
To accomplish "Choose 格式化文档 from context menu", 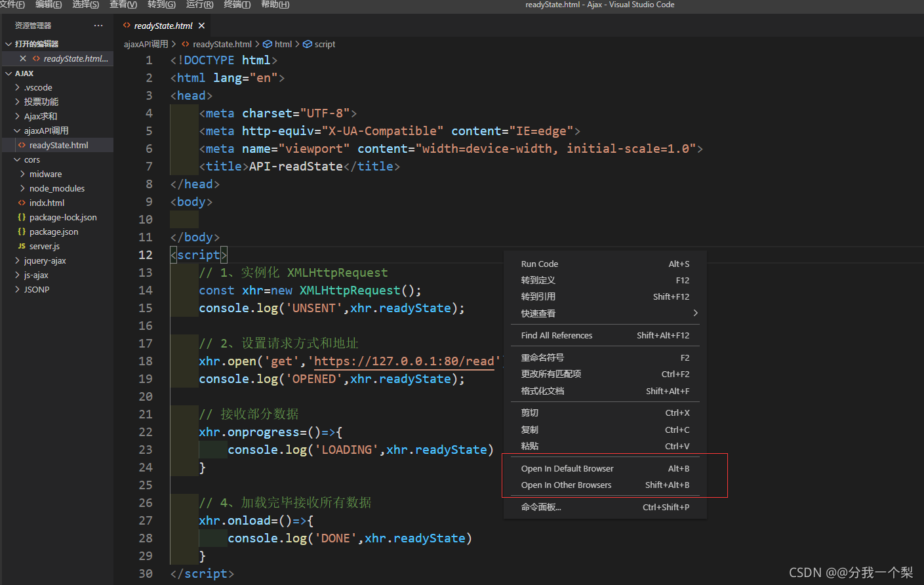I will [x=605, y=391].
